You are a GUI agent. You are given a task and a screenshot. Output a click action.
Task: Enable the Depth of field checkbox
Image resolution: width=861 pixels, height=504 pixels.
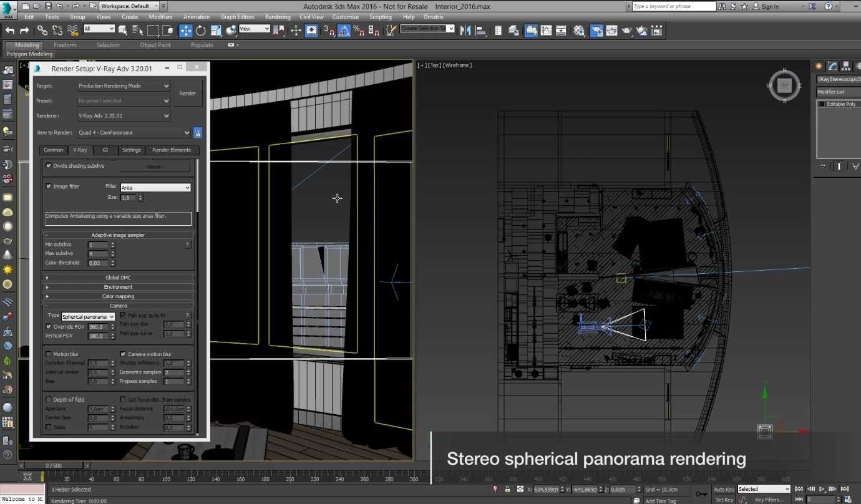49,399
